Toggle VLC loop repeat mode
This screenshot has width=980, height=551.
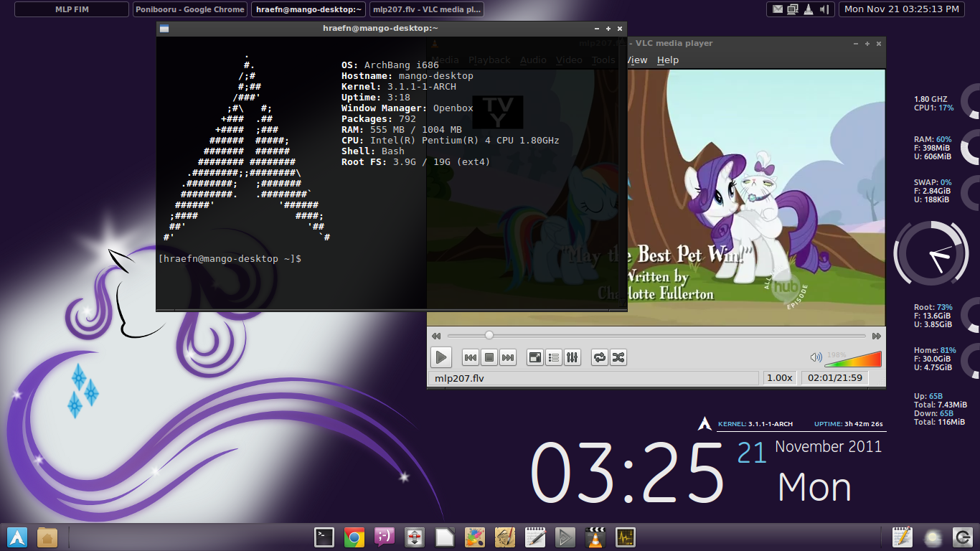tap(599, 357)
